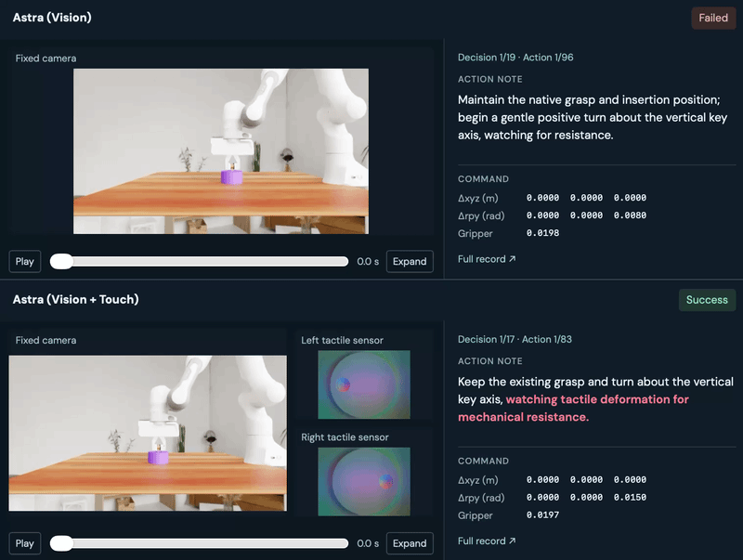743x560 pixels.
Task: Click the ACTION NOTE label in Astra (Vision)
Action: click(x=490, y=79)
